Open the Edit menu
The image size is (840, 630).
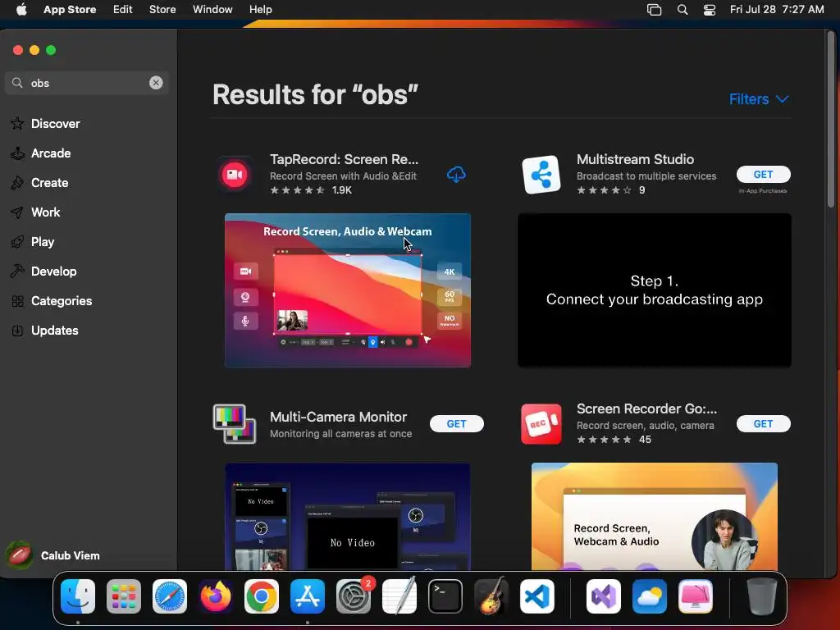[123, 9]
